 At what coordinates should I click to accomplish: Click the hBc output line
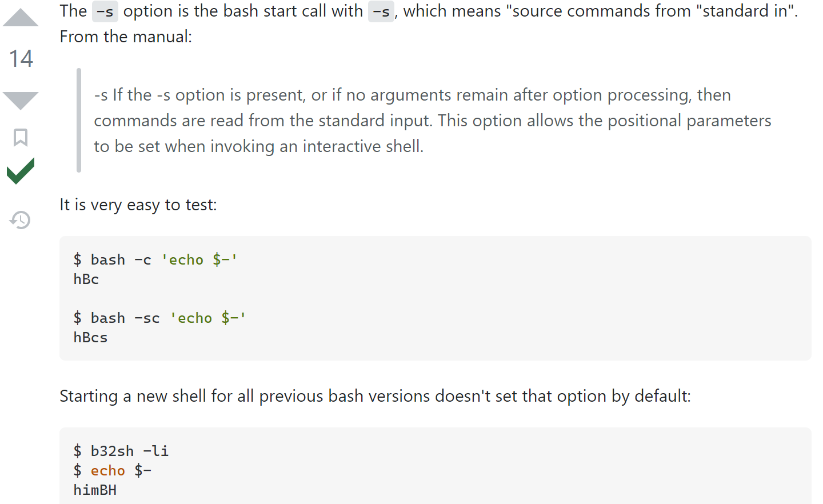86,279
